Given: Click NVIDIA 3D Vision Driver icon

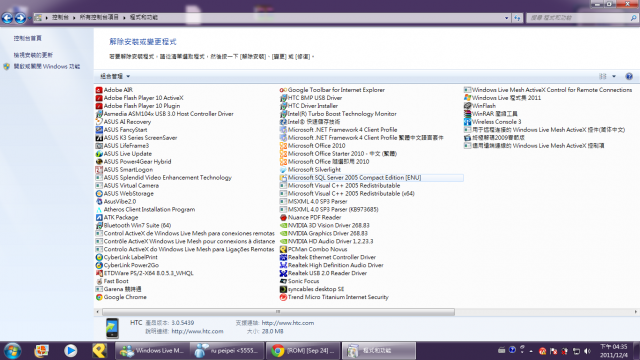Looking at the screenshot, I should pos(283,225).
